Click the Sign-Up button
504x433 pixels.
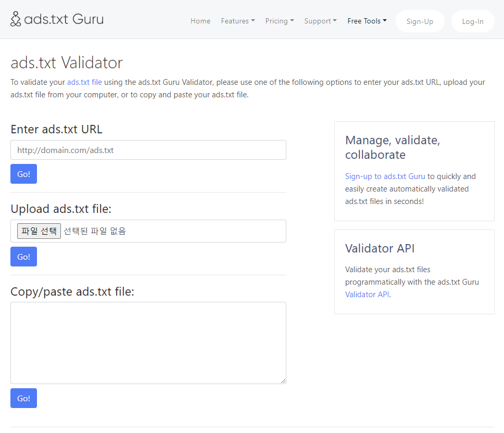point(420,21)
